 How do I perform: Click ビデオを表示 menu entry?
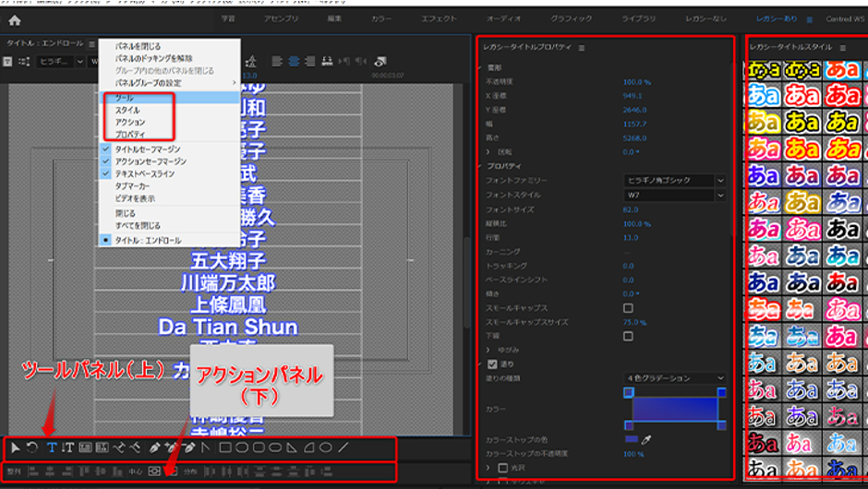click(x=169, y=198)
